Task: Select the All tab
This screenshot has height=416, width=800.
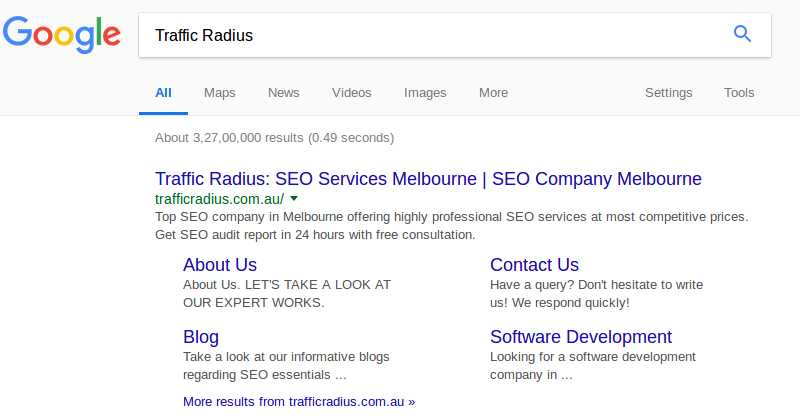Action: [x=163, y=93]
